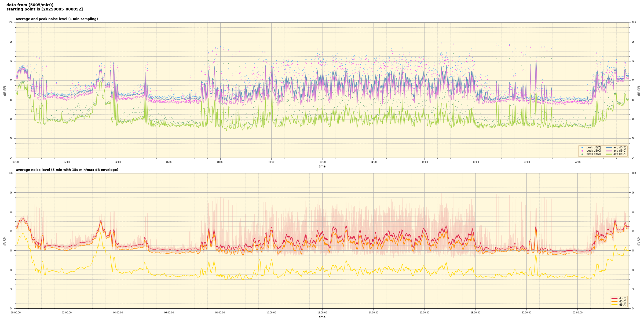Image resolution: width=644 pixels, height=322 pixels.
Task: Click the 22:00:00 tick label on bottom chart
Action: click(x=577, y=313)
